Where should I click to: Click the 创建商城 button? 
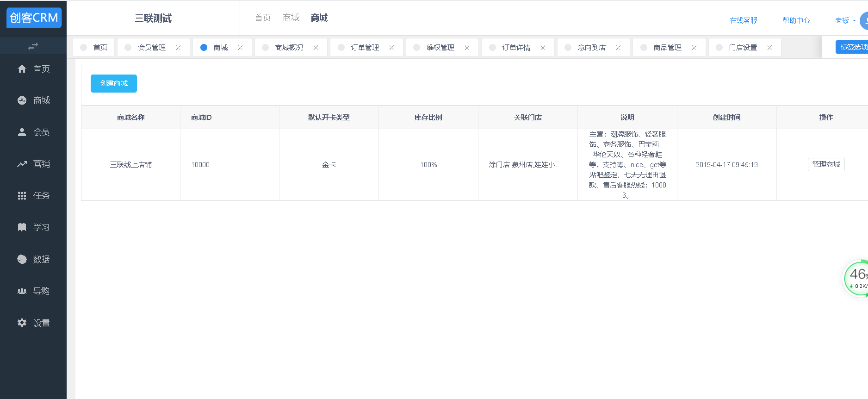(114, 83)
